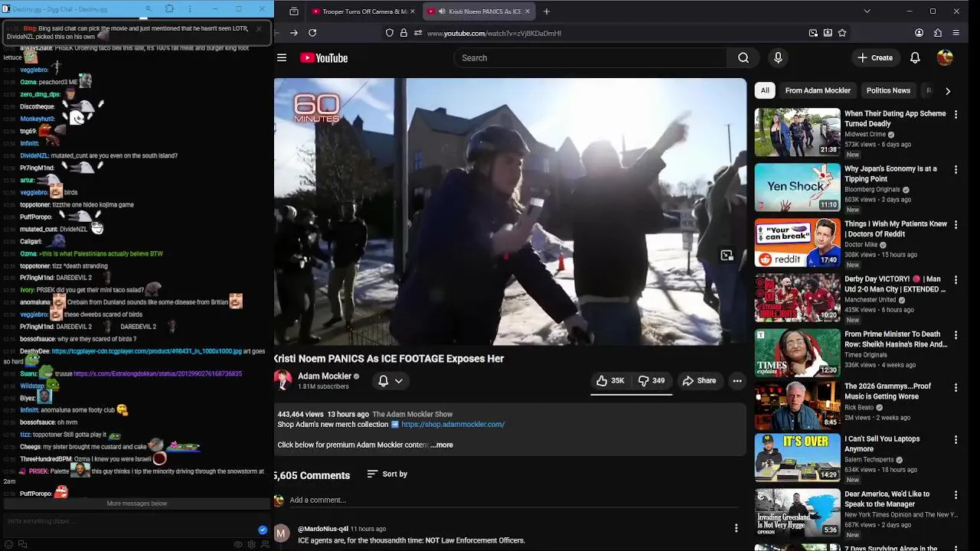Click in the YouTube Search field

(x=590, y=58)
